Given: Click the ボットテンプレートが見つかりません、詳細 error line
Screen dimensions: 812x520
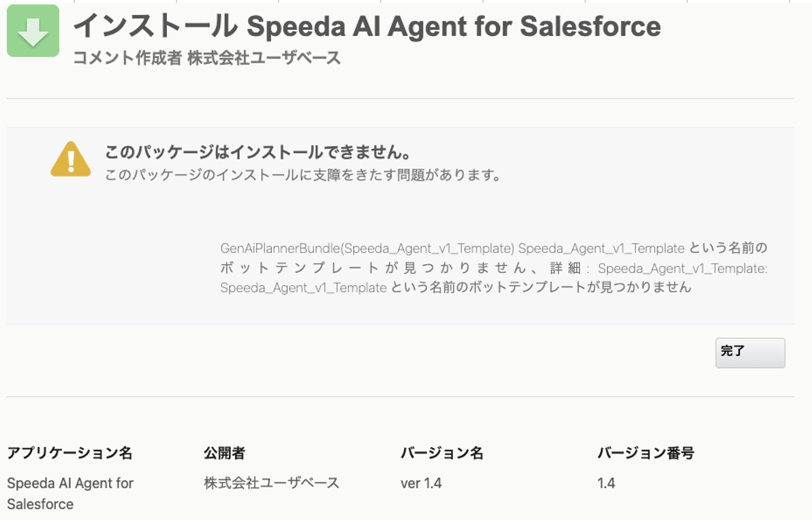Looking at the screenshot, I should click(493, 267).
